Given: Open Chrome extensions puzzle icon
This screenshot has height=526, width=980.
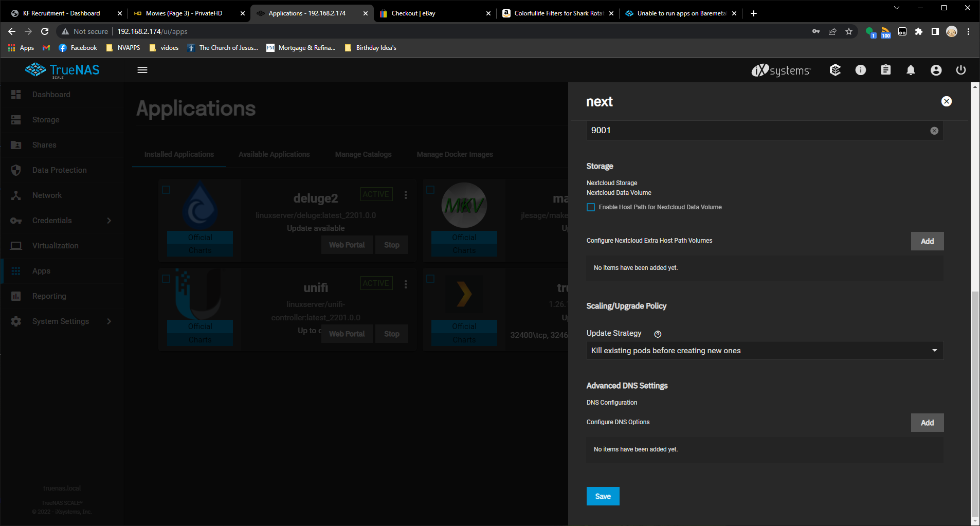Looking at the screenshot, I should [919, 31].
